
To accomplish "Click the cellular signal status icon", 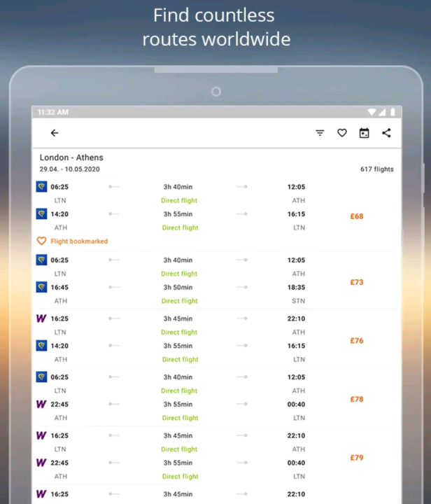I will [382, 112].
